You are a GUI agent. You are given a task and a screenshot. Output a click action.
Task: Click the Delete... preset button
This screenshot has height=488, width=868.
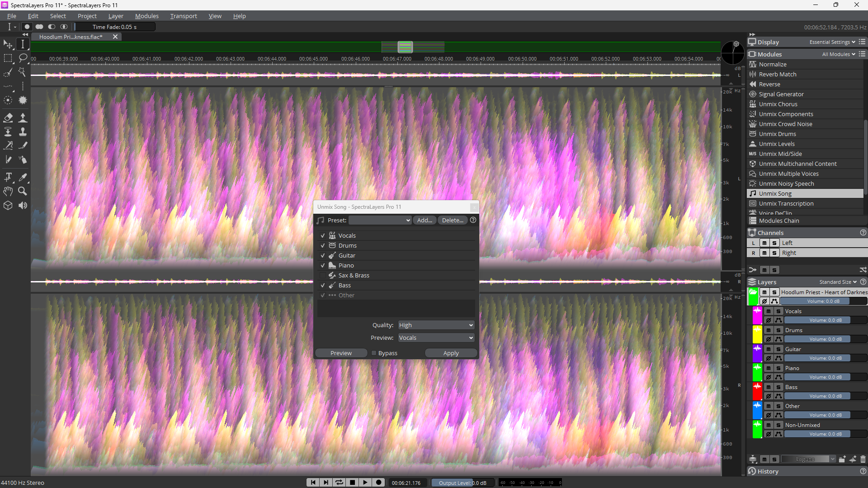[452, 220]
